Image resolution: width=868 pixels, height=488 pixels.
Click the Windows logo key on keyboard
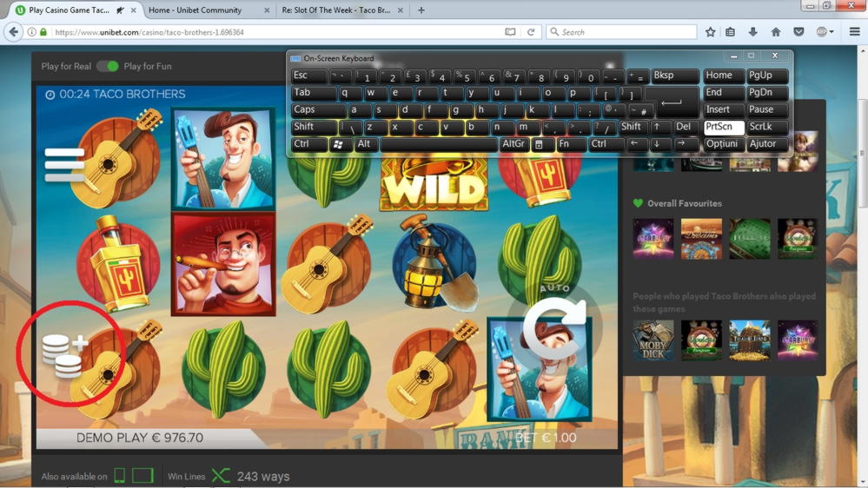(341, 144)
